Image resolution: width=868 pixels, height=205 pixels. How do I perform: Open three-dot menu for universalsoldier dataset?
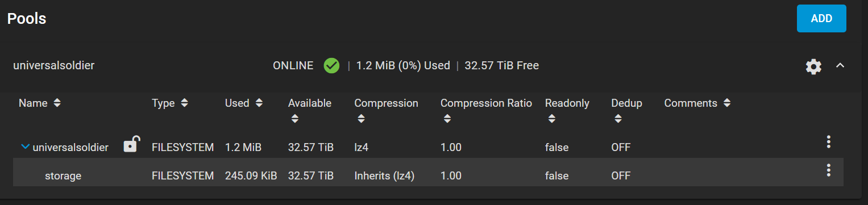click(x=829, y=142)
